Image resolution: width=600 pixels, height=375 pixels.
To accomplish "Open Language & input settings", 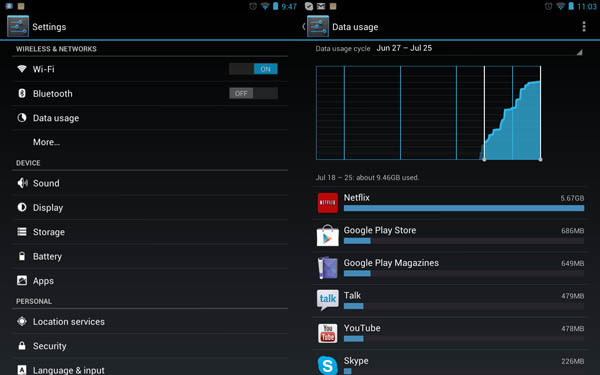I will pos(150,367).
